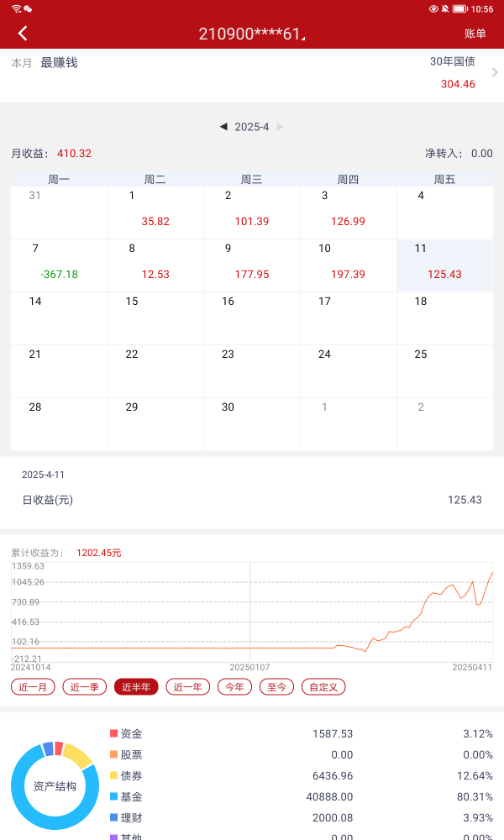Viewport: 504px width, 840px height.
Task: Click the 债券 yellow legend swatch
Action: 114,775
